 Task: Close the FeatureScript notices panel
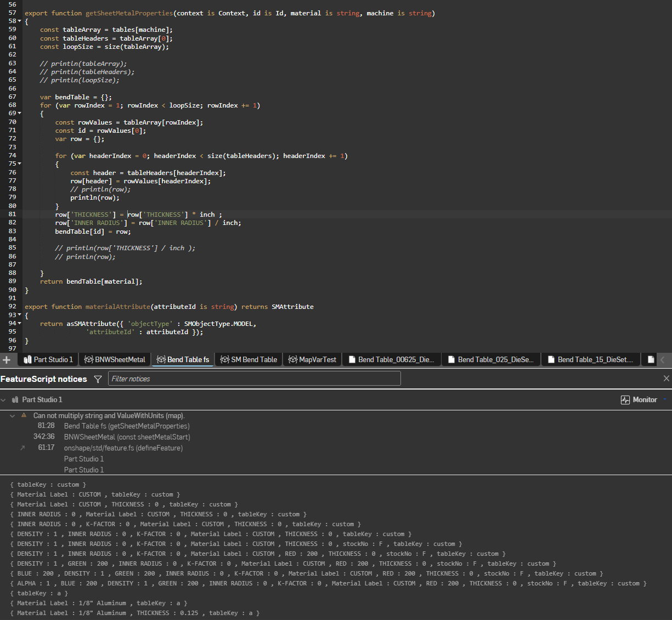tap(667, 379)
